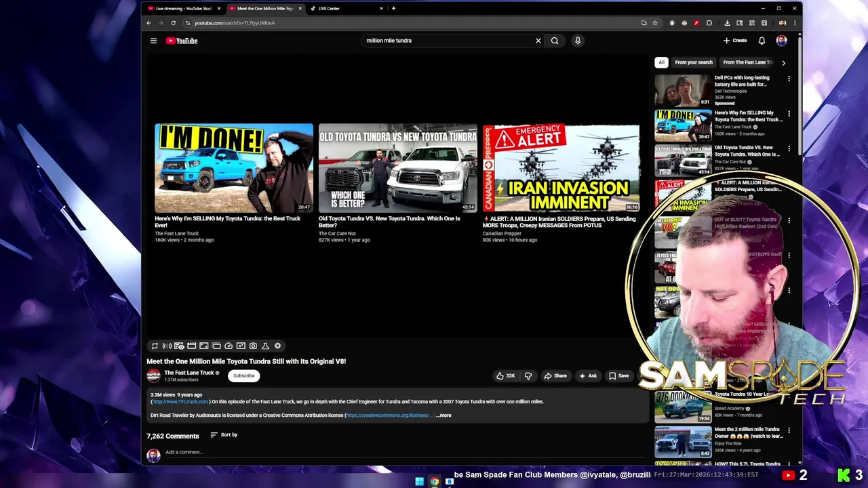This screenshot has height=488, width=868.
Task: Open the TFLtruck.com link in the description
Action: (180, 402)
